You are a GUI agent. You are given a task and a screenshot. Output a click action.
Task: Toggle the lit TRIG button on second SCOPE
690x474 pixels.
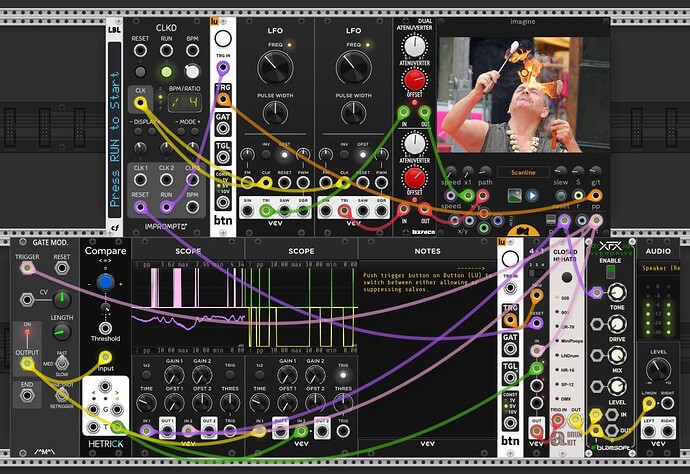tap(343, 375)
